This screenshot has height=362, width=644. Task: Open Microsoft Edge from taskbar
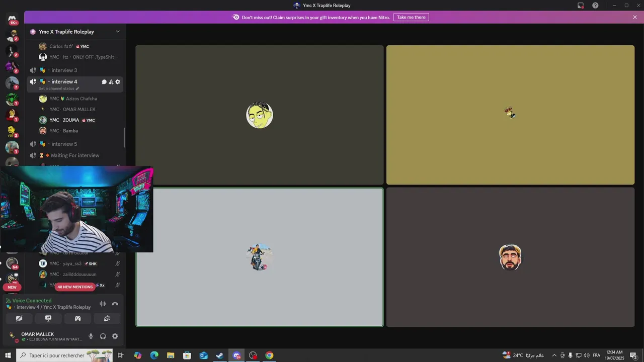[154, 355]
